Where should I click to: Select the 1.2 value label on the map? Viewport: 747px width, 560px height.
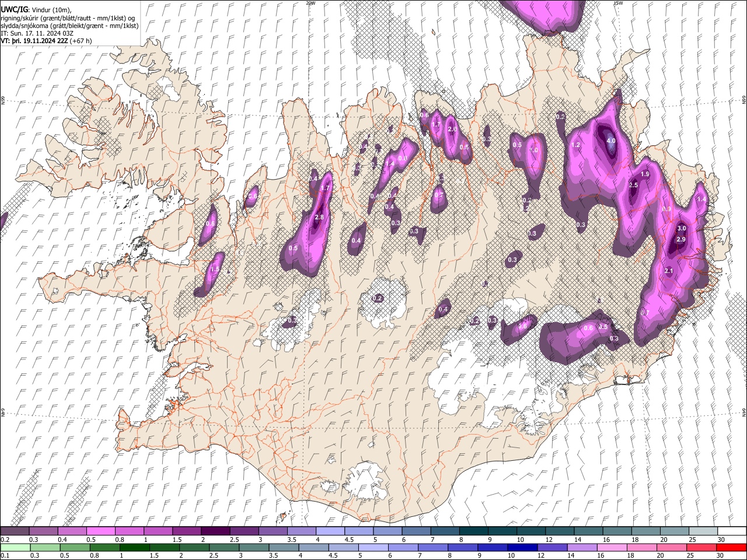(x=575, y=145)
